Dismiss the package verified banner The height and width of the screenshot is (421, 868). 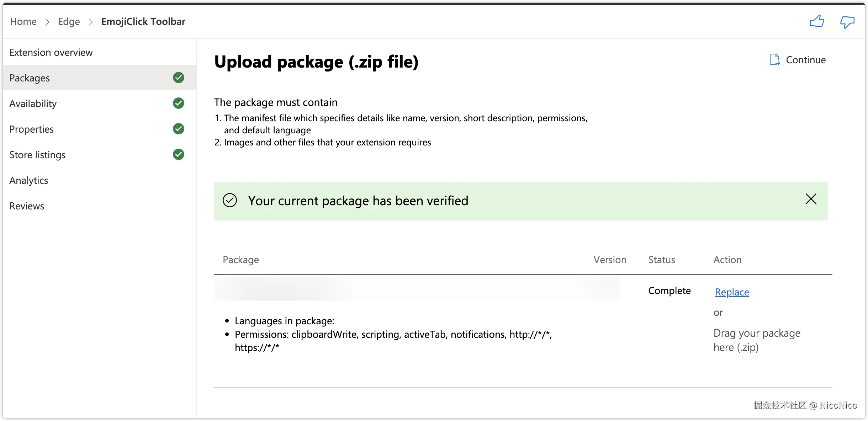(811, 199)
